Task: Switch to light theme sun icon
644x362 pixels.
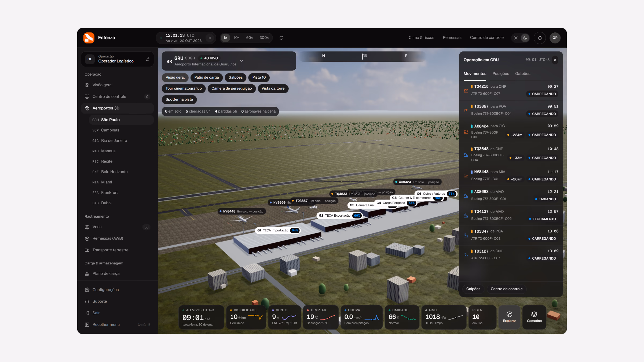Action: (x=516, y=38)
